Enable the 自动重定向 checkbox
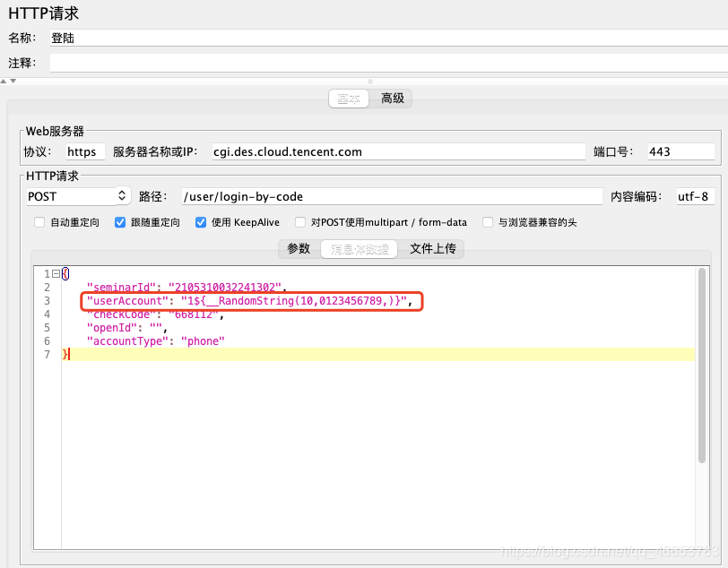Screen dimensions: 728x568 pos(39,222)
